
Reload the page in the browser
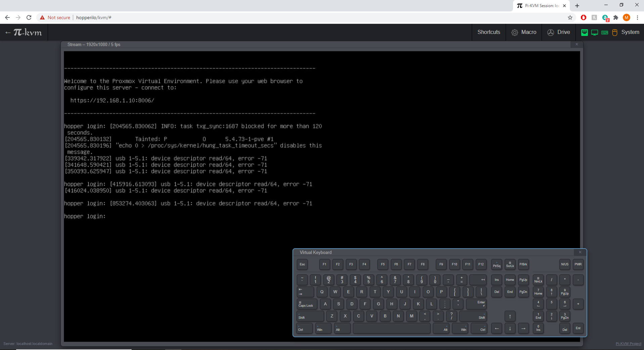coord(29,17)
